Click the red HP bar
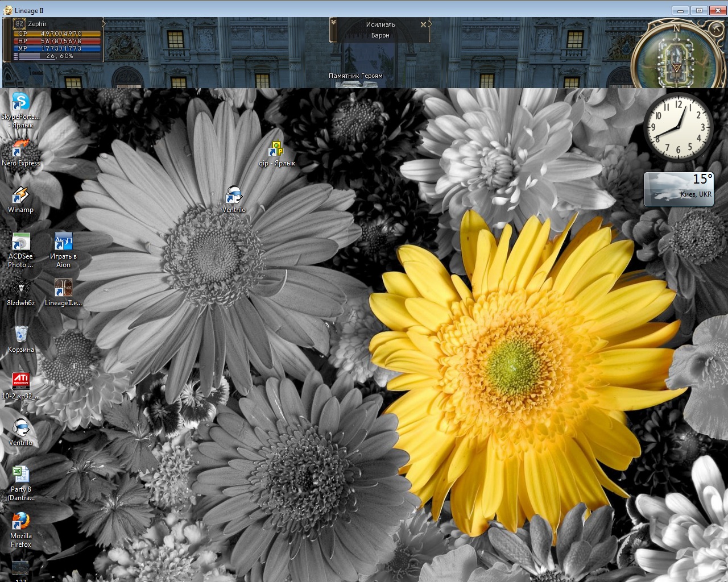This screenshot has width=728, height=582. [57, 41]
